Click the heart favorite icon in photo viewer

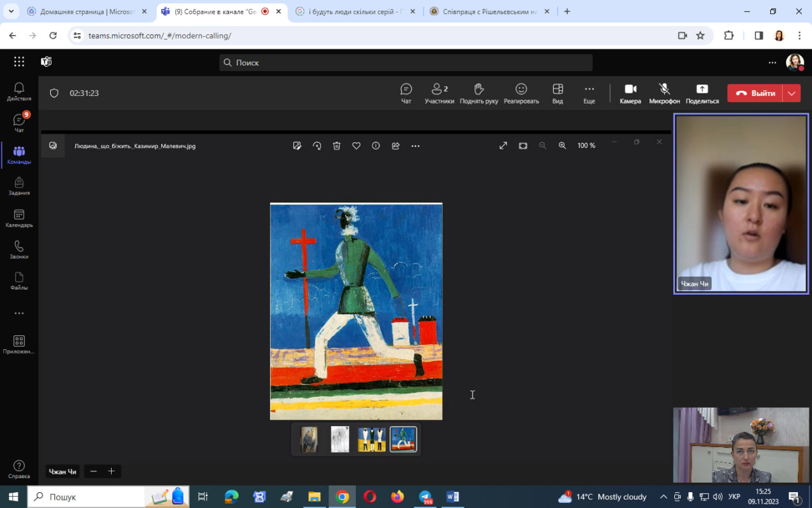click(x=357, y=146)
